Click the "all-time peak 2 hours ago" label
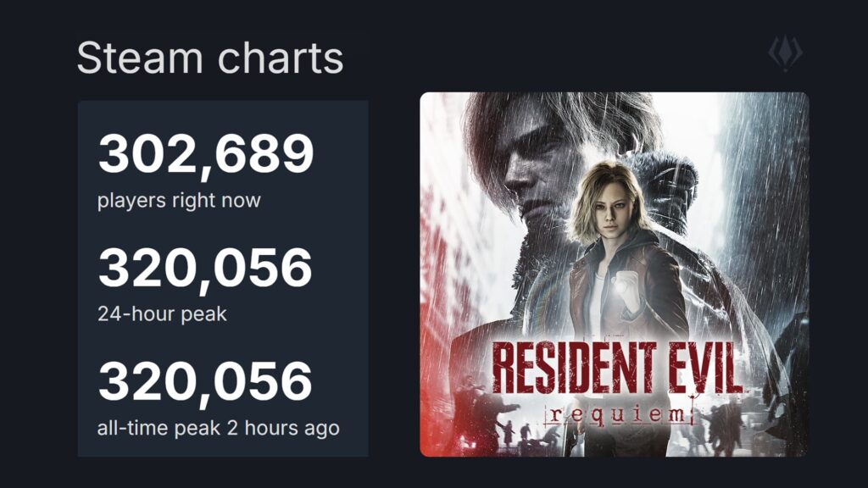Image resolution: width=868 pixels, height=488 pixels. (219, 428)
